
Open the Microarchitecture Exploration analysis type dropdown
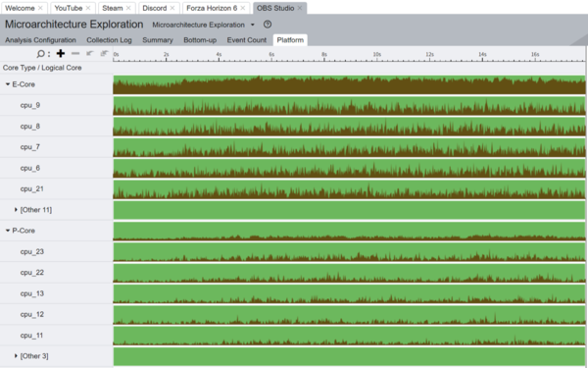(253, 25)
